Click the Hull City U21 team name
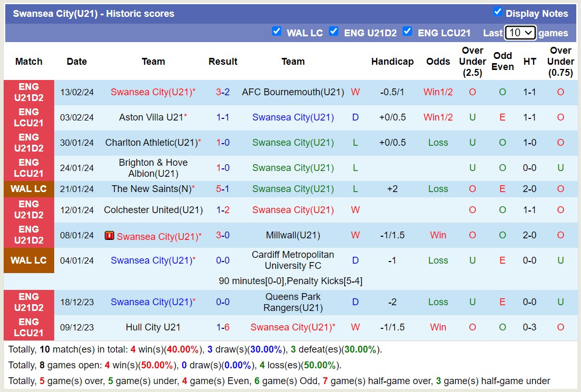The width and height of the screenshot is (581, 392). click(x=153, y=327)
